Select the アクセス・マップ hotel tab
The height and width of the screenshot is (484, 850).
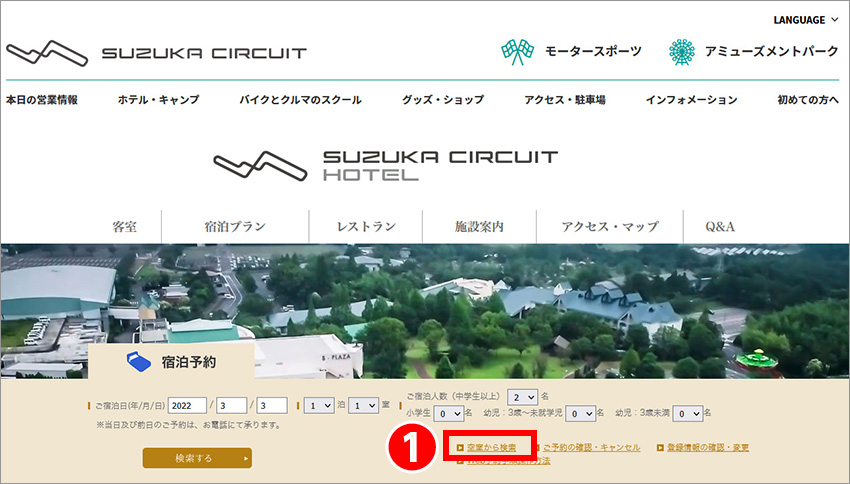(x=610, y=227)
